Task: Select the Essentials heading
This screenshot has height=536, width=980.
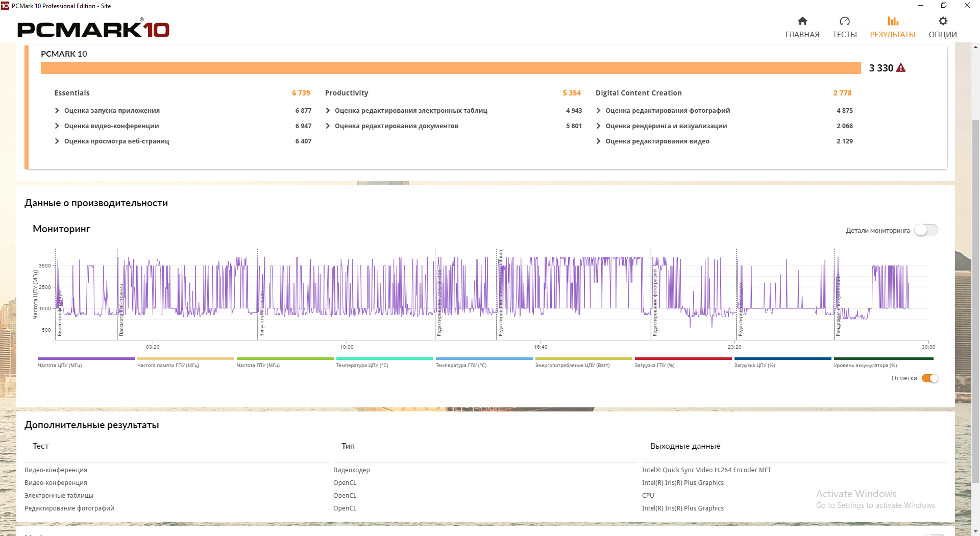Action: (x=72, y=93)
